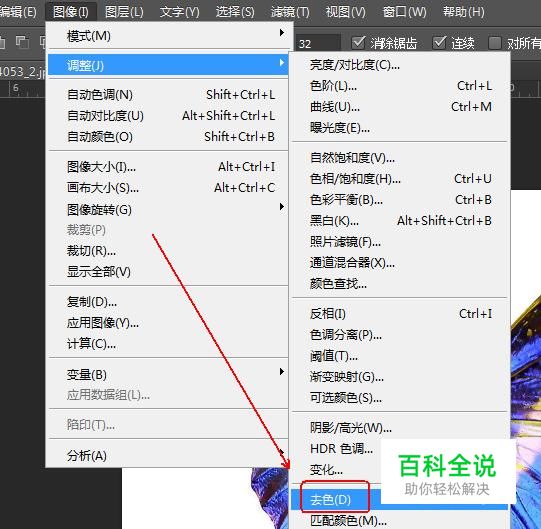This screenshot has height=529, width=541.
Task: Open 计算(C) dialog
Action: click(168, 344)
